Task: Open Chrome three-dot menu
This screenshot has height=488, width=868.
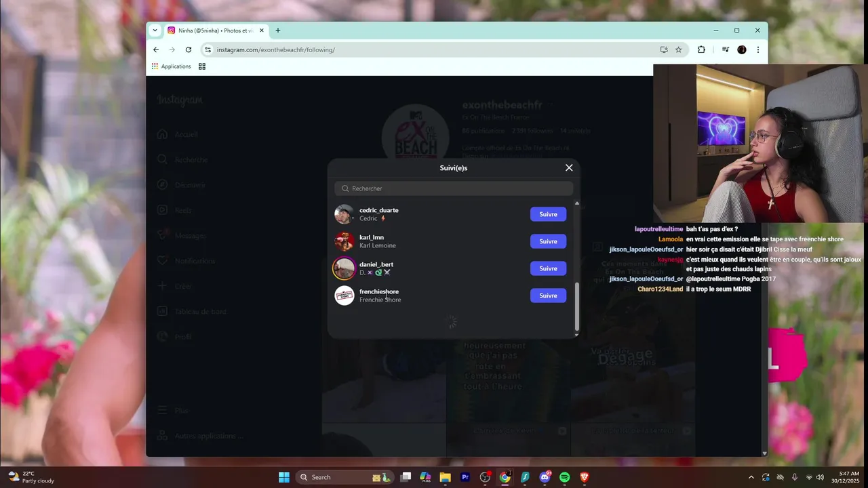Action: point(757,49)
